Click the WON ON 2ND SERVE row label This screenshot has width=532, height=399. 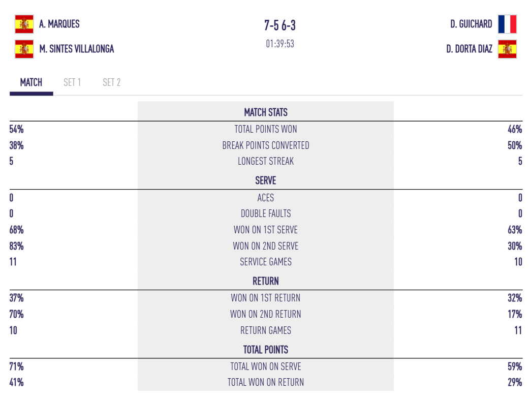tap(266, 246)
